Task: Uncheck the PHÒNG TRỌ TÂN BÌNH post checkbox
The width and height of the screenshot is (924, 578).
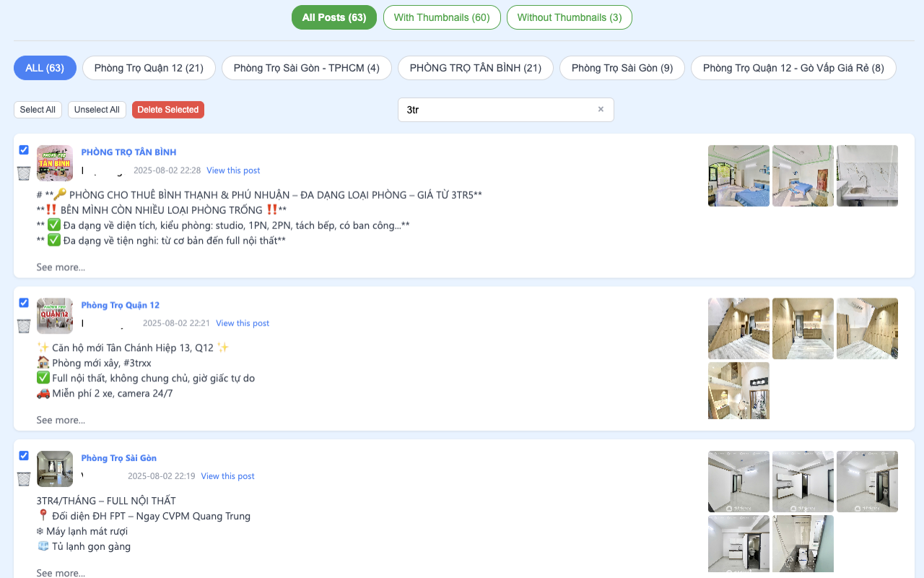Action: click(x=24, y=150)
